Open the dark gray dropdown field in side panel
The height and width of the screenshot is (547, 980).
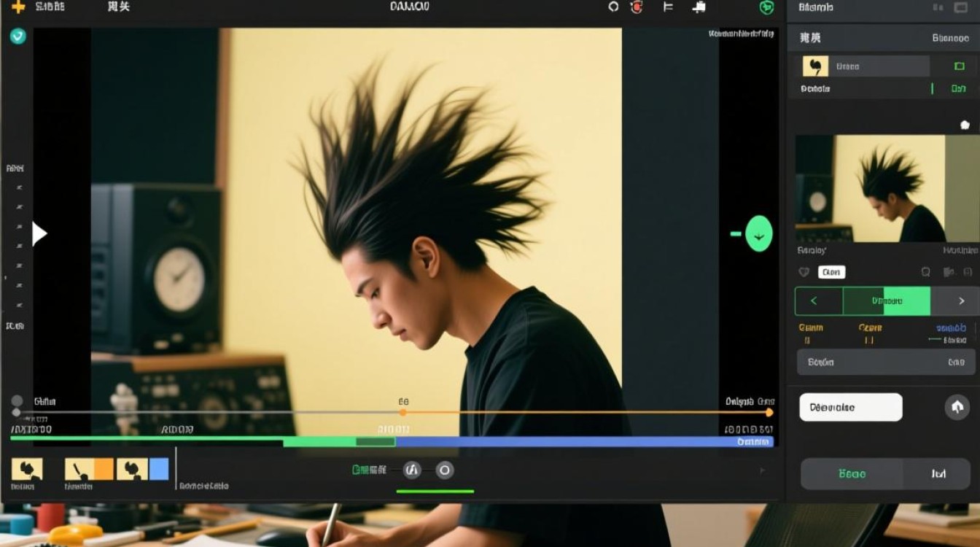[x=886, y=362]
